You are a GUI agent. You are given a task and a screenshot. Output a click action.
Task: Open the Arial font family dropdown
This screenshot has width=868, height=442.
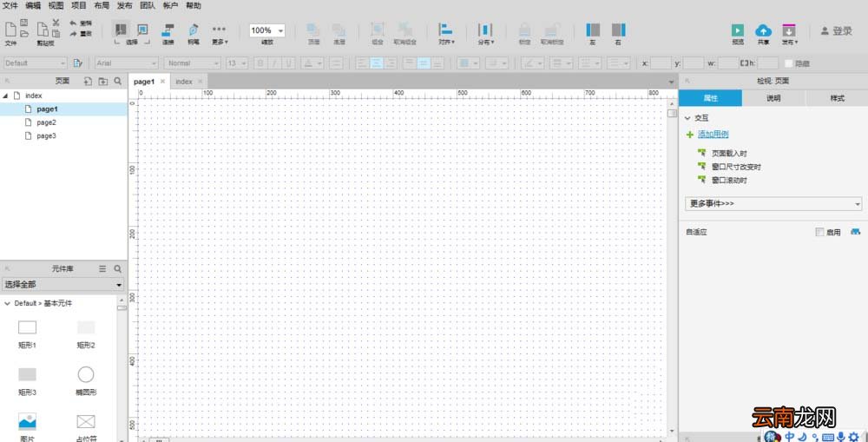tap(127, 63)
